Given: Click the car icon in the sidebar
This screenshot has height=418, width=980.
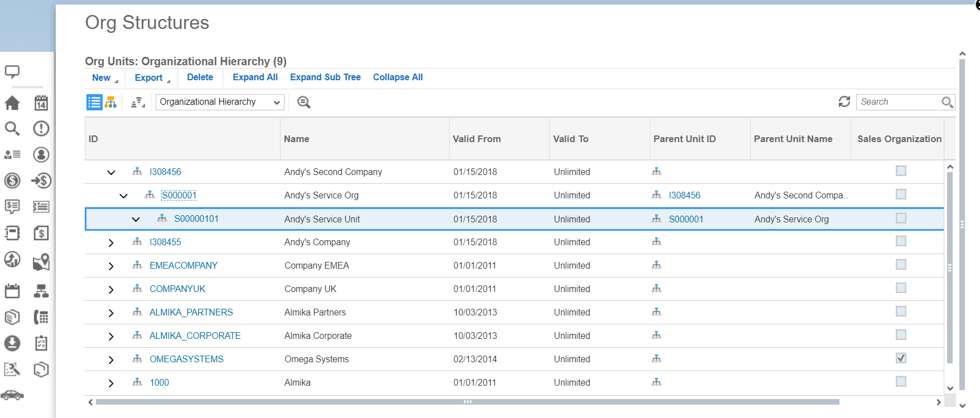Looking at the screenshot, I should click(12, 395).
